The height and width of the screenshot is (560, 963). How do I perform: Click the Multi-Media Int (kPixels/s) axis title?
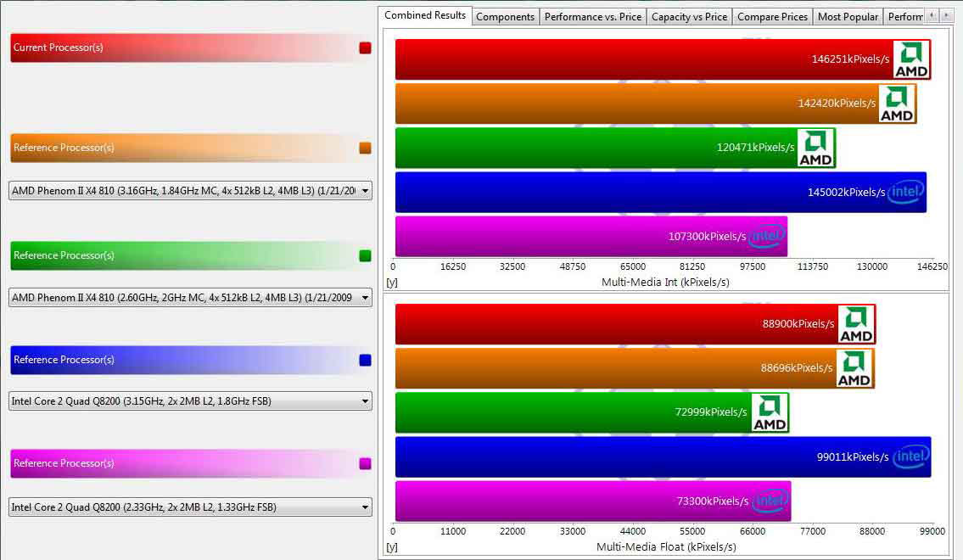(x=665, y=283)
